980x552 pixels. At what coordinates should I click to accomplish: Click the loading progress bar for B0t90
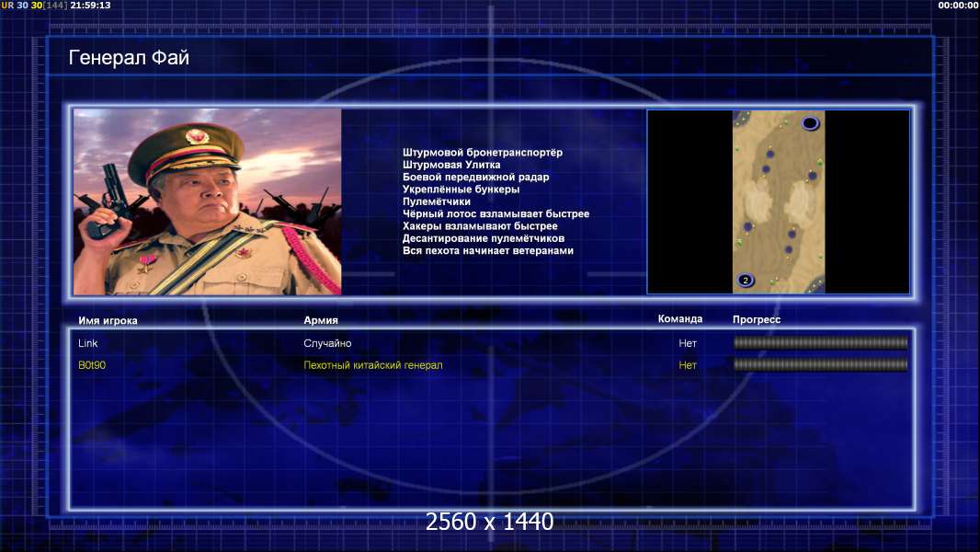tap(820, 364)
